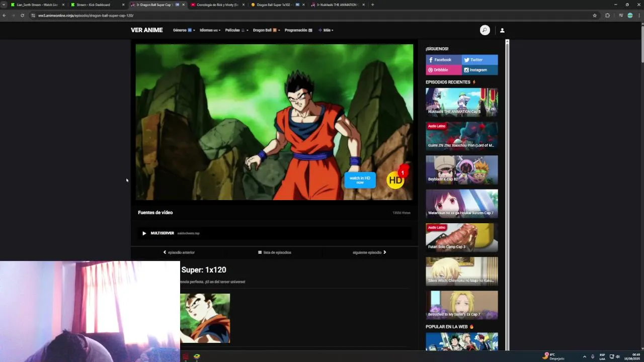
Task: Open the taskbar volume speaker icon
Action: point(618,356)
